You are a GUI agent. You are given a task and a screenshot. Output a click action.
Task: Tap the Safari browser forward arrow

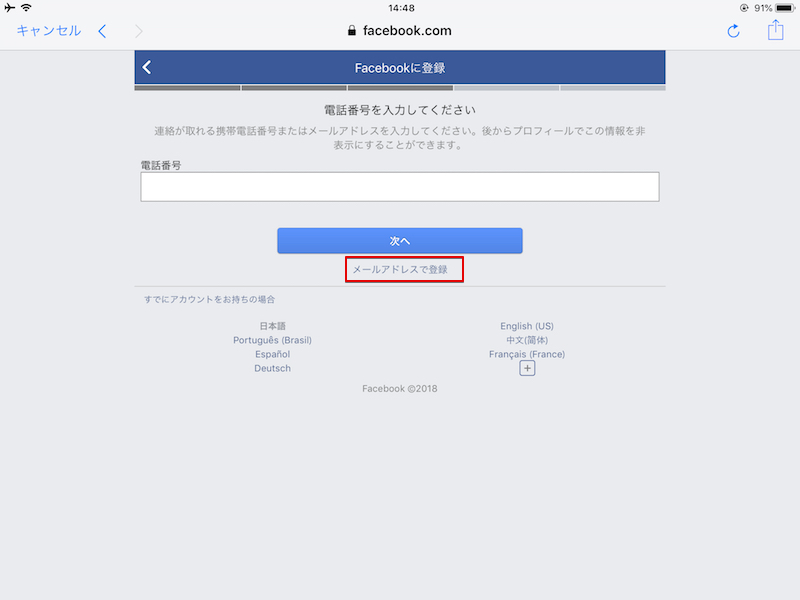(x=139, y=31)
